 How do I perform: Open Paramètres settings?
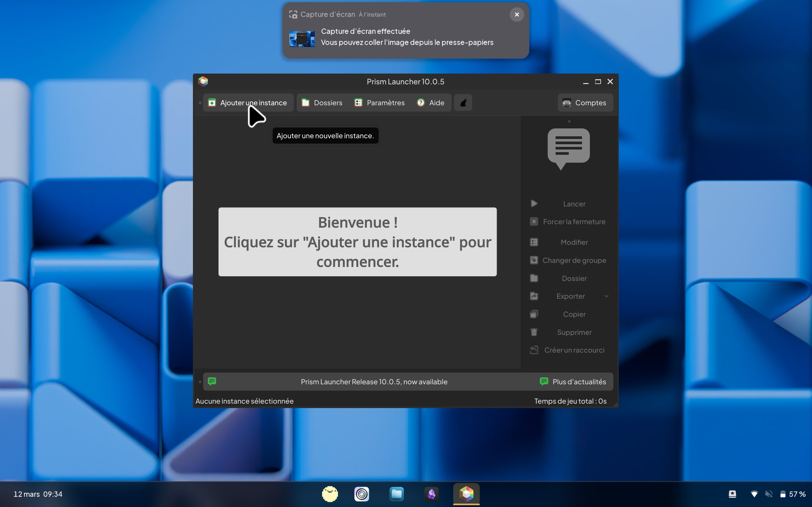click(380, 103)
